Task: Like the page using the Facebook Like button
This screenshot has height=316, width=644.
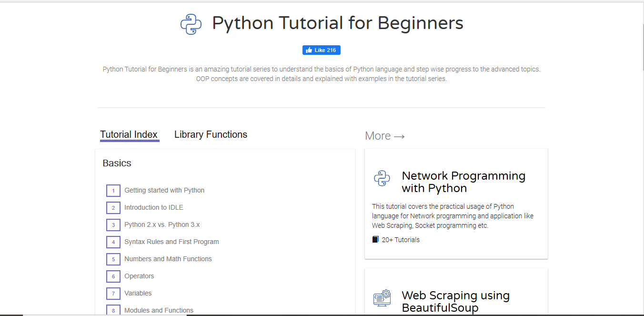Action: (x=322, y=50)
